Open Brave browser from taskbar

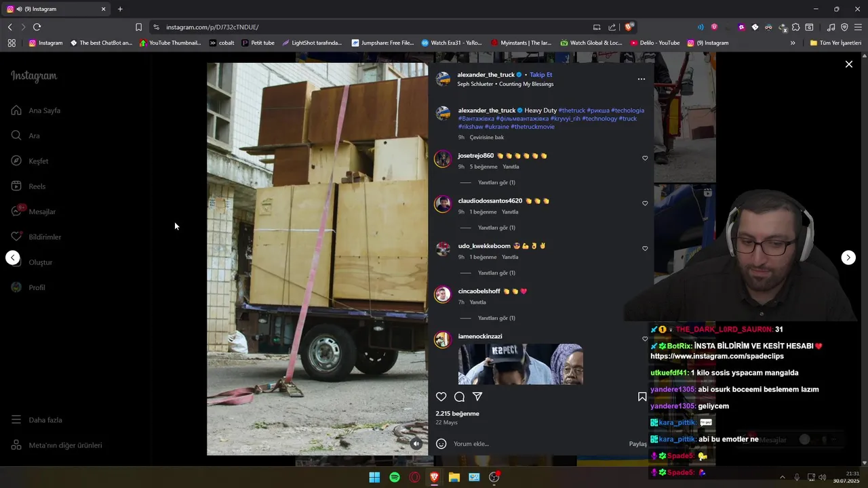[x=434, y=477]
